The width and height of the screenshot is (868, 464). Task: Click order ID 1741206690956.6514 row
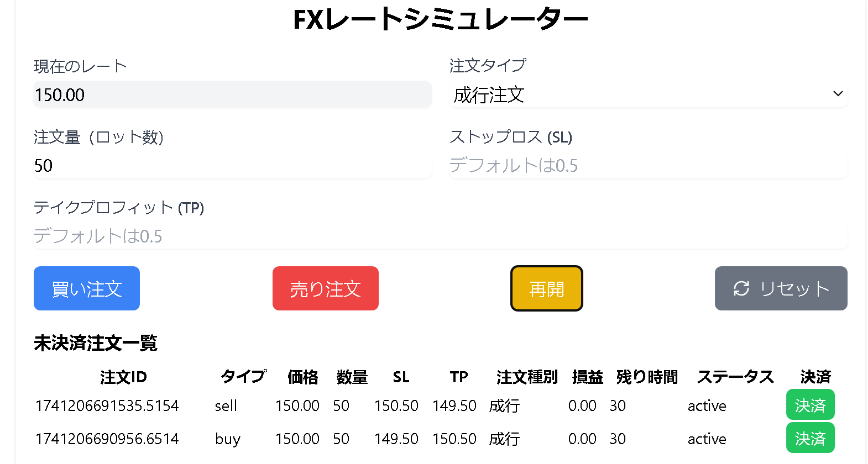point(107,438)
